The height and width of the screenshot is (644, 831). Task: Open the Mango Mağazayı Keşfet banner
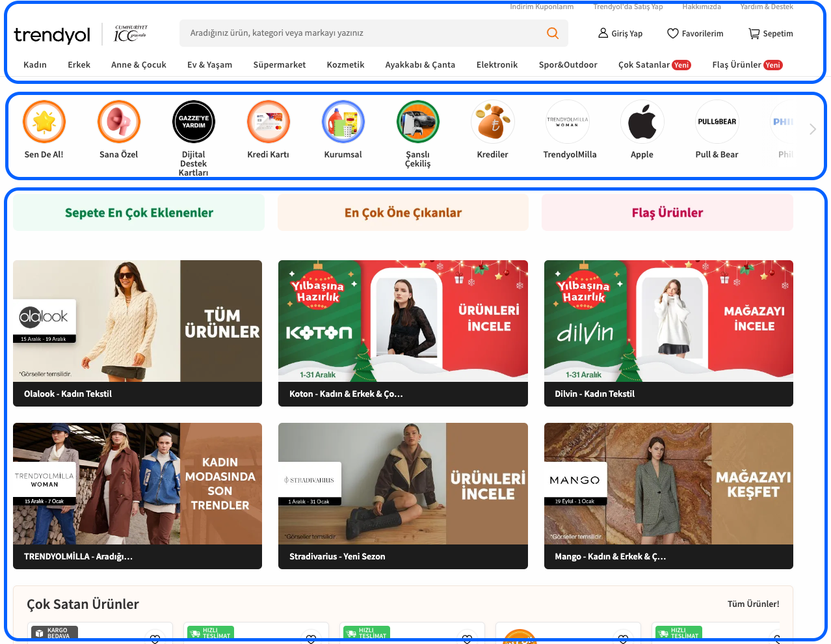[668, 483]
